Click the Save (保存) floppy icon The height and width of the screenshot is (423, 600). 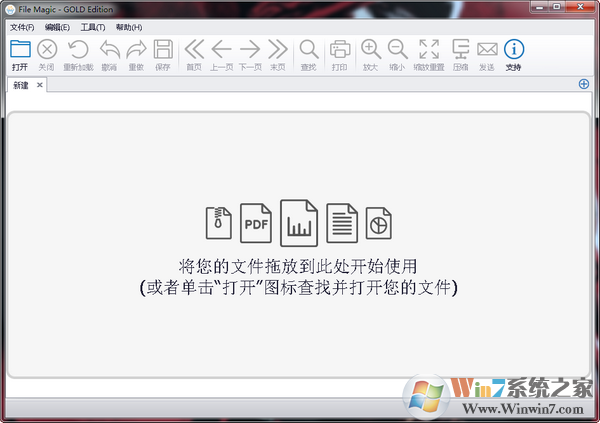coord(163,49)
